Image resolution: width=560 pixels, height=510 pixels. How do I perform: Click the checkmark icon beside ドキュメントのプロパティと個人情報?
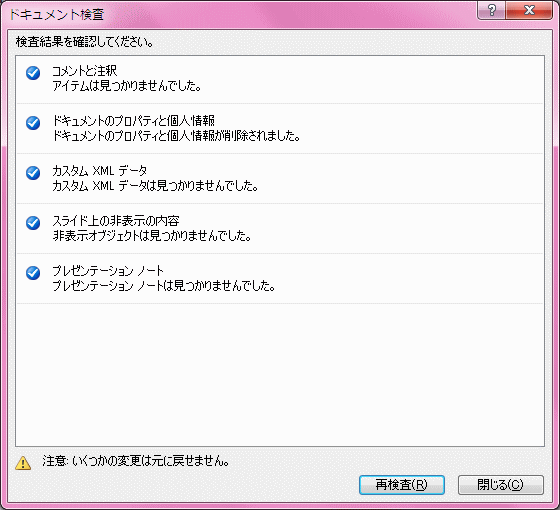pyautogui.click(x=33, y=123)
